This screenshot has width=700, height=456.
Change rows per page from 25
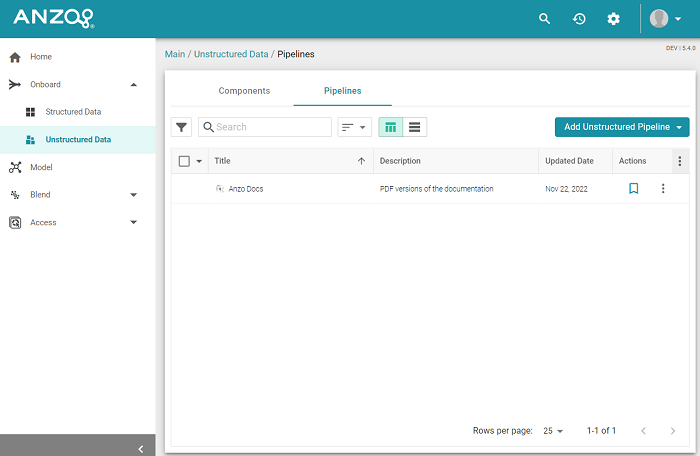point(553,431)
